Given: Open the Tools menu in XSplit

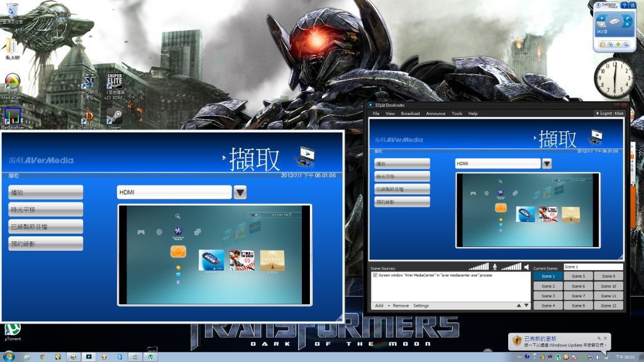Looking at the screenshot, I should click(x=457, y=113).
